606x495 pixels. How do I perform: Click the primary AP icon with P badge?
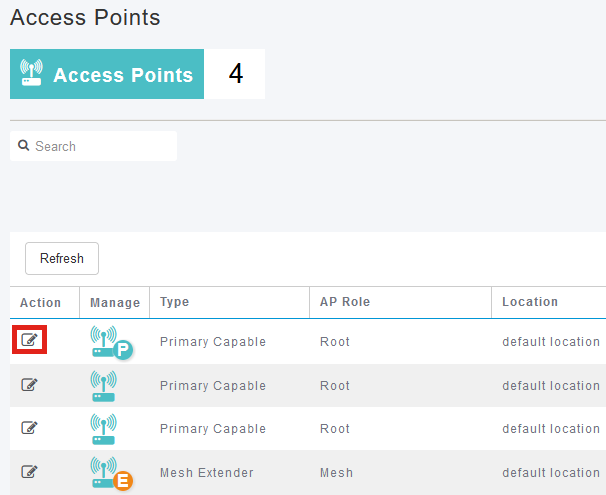[x=111, y=342]
